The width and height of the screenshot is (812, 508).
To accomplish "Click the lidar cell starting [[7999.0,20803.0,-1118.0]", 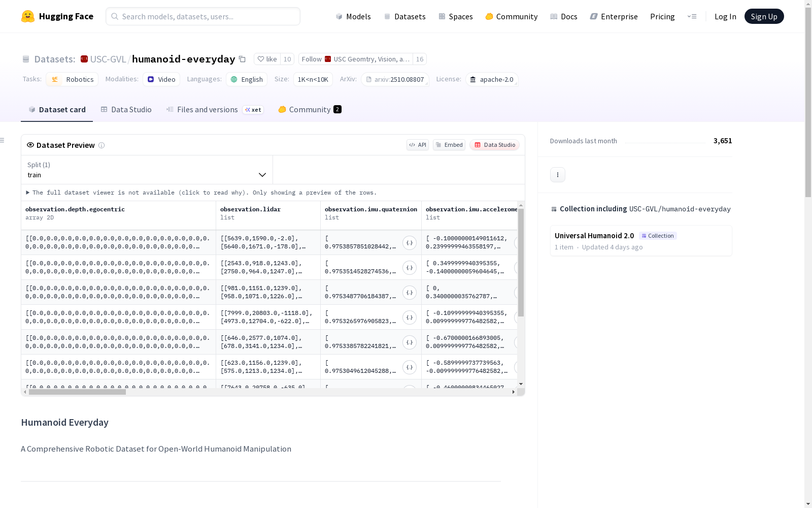I will 268,317.
